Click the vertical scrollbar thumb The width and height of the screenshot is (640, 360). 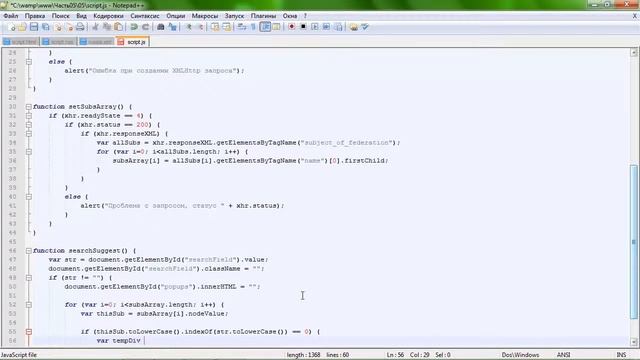[634, 242]
